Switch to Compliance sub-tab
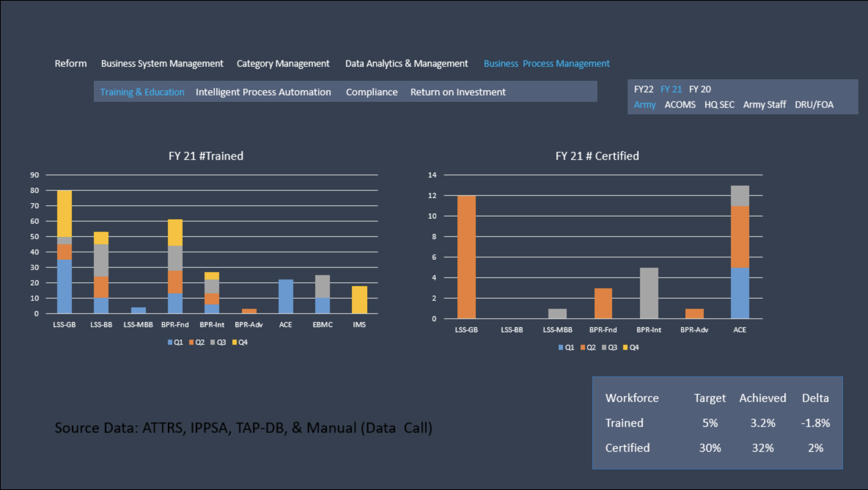Screen dimensions: 868x490 click(x=372, y=92)
